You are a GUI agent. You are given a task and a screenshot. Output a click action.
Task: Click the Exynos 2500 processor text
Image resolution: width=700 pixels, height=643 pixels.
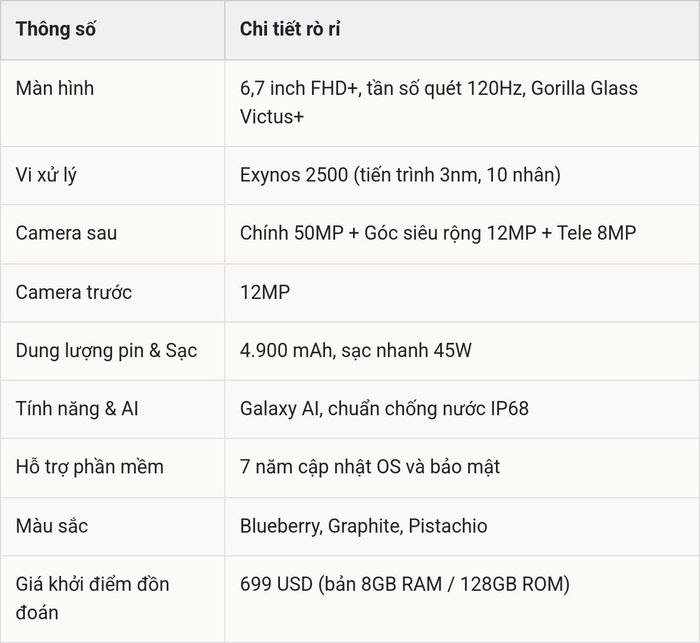(400, 175)
